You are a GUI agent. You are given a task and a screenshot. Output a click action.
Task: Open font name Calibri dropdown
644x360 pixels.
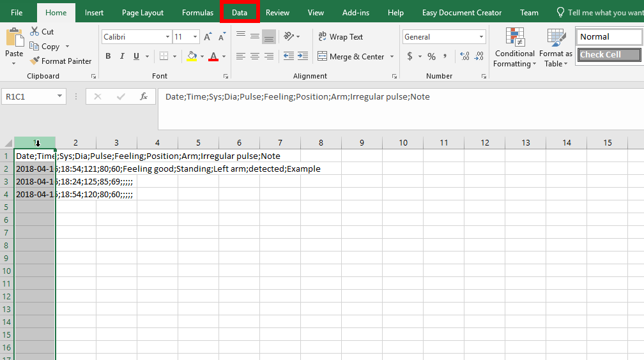(167, 37)
